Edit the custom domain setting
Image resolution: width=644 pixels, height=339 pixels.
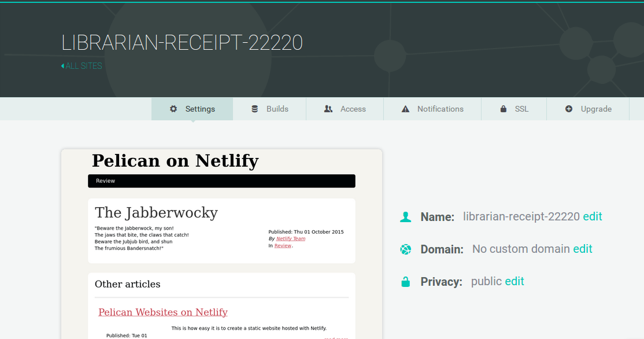pos(582,249)
